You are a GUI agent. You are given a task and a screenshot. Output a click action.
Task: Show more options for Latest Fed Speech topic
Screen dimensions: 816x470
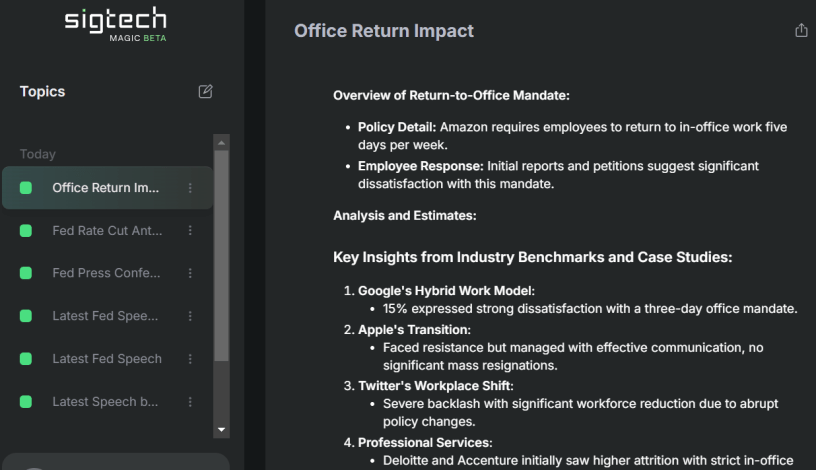pyautogui.click(x=190, y=359)
